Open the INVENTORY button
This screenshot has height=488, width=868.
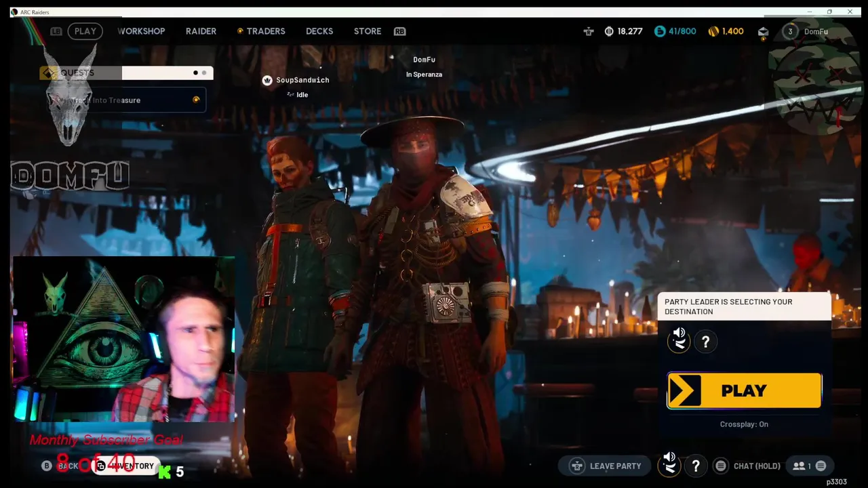tap(126, 466)
